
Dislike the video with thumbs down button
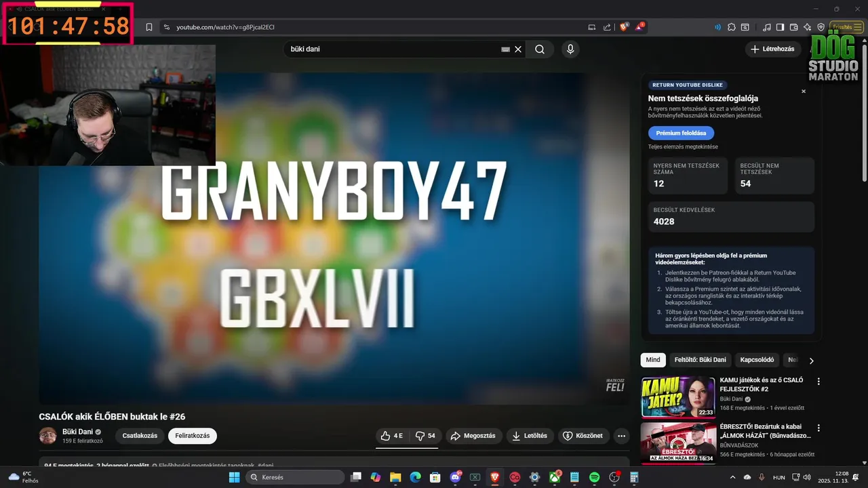click(x=425, y=436)
